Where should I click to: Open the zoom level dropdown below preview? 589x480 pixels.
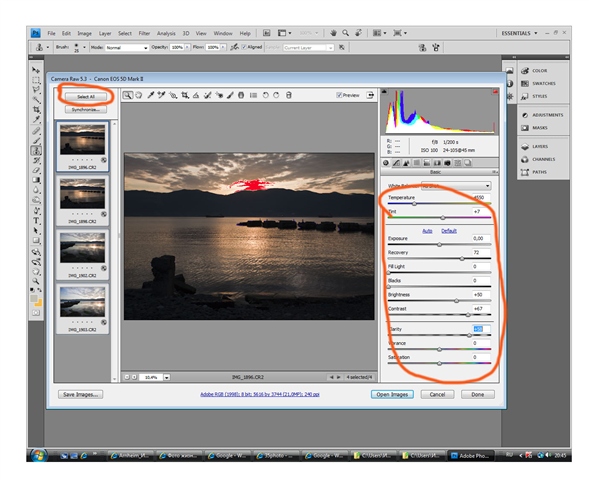[167, 377]
